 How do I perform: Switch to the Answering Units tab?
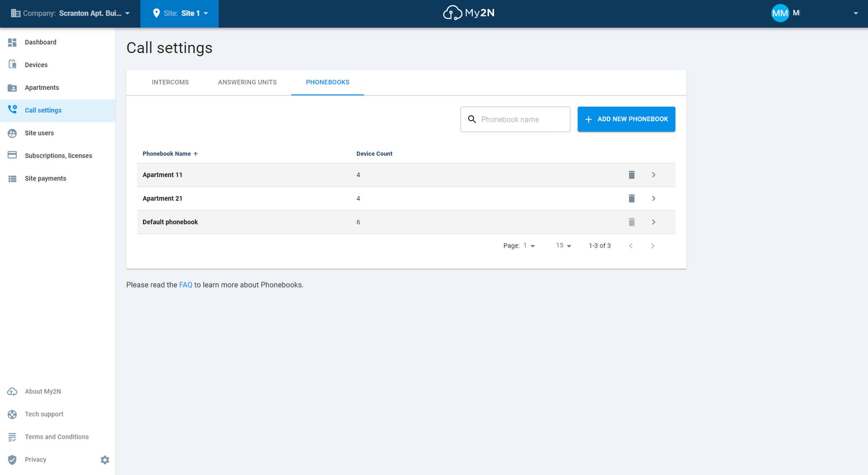click(247, 82)
